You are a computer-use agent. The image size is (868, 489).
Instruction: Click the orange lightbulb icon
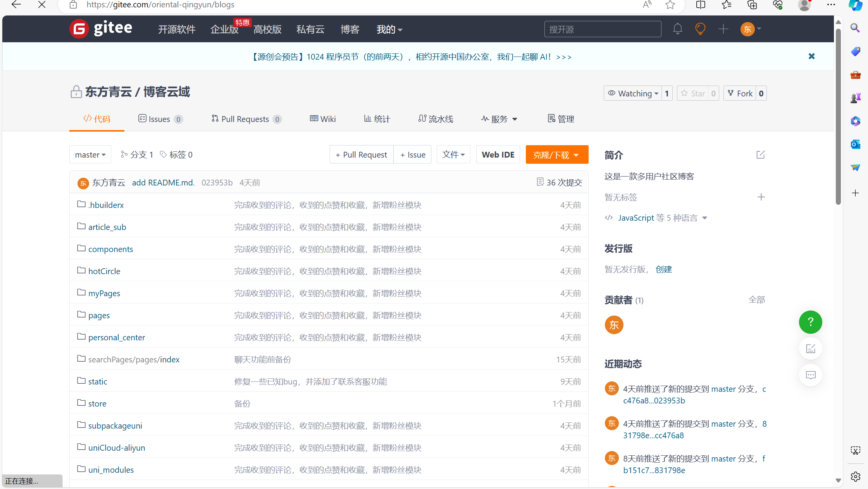coord(700,29)
